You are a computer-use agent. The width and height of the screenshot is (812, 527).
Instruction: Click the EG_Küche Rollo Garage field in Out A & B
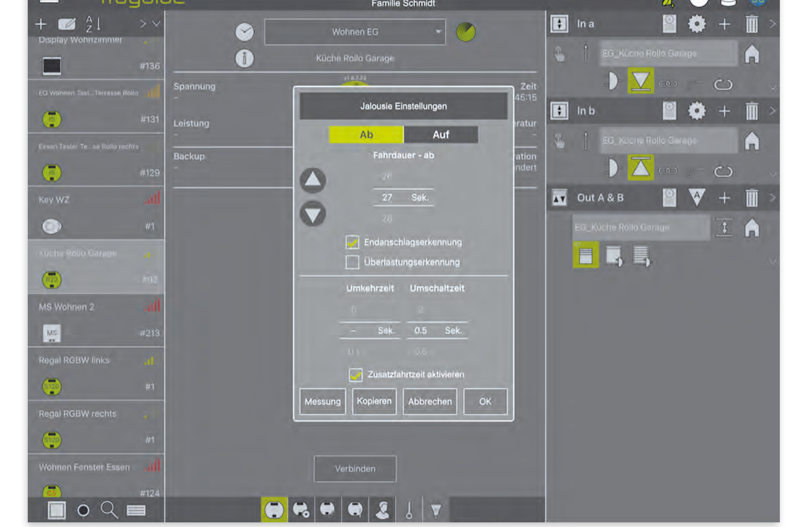tap(641, 228)
